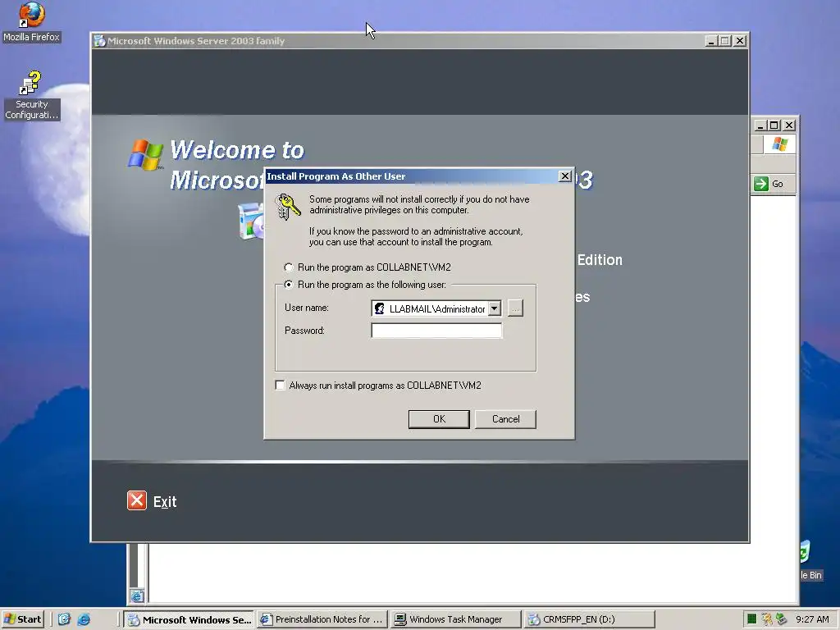Minimize the Windows Server 2003 family window

(711, 41)
